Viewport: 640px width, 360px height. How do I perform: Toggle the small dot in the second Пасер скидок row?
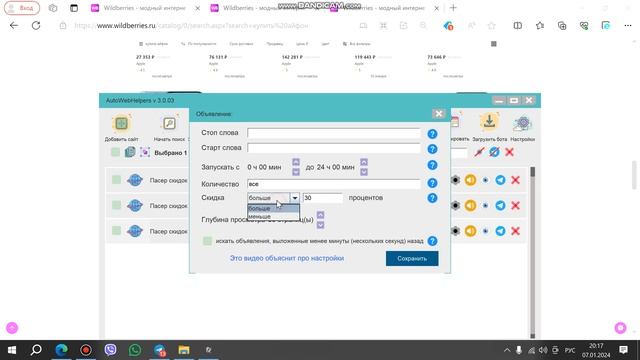pyautogui.click(x=485, y=206)
